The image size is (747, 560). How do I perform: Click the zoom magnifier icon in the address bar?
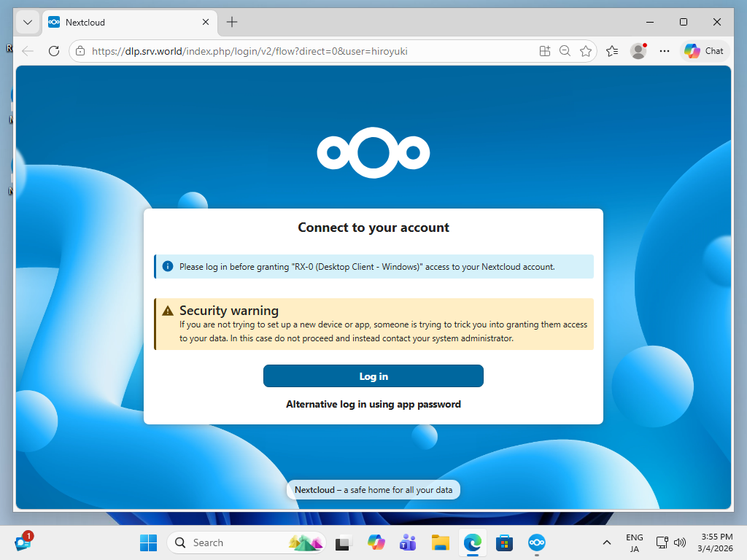565,51
